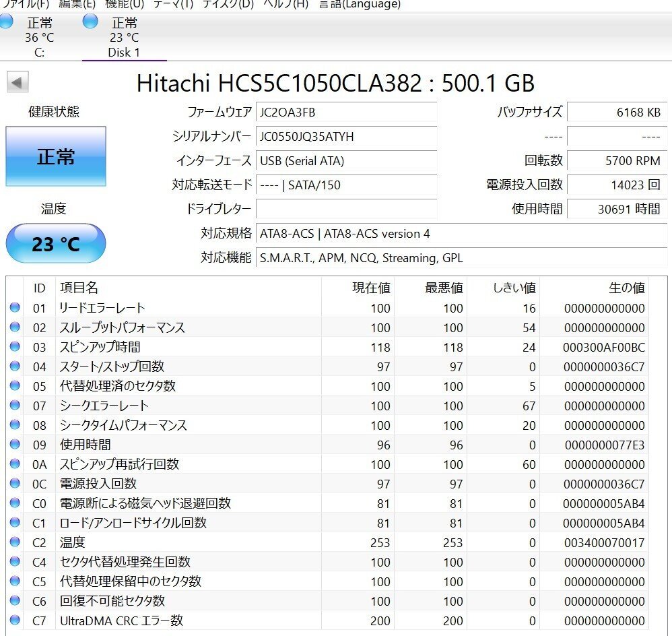Click status icon for C4 セクタ代替処理発生回数

click(15, 561)
